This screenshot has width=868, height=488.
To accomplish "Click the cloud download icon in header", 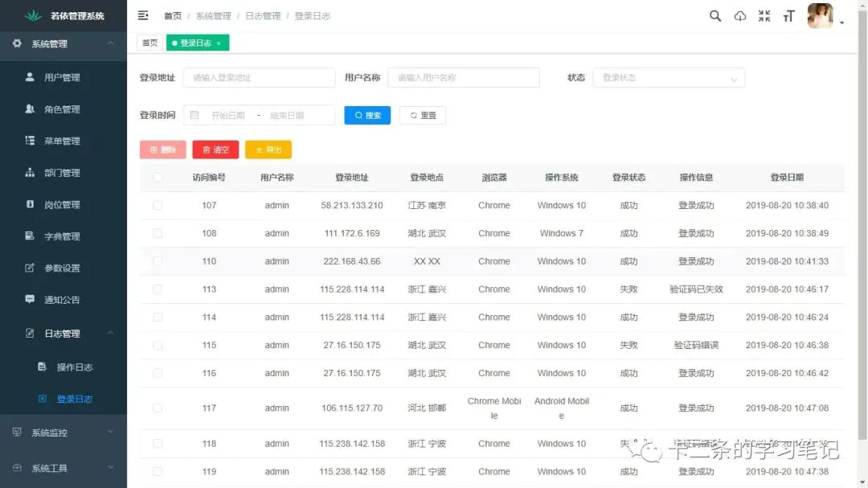I will 739,16.
